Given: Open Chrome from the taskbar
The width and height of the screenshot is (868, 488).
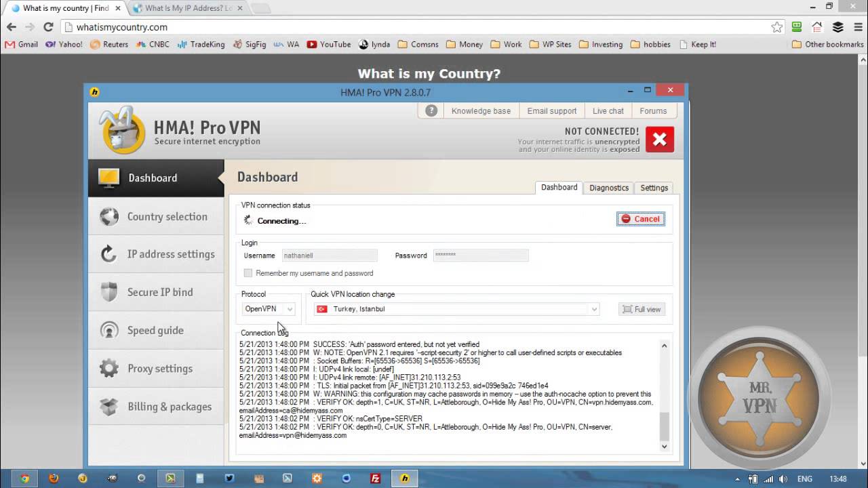Looking at the screenshot, I should pyautogui.click(x=24, y=478).
